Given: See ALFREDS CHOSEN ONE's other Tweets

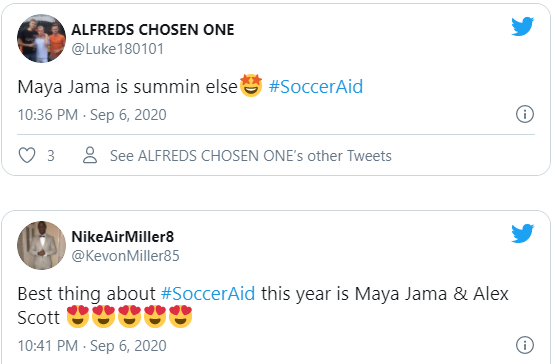Looking at the screenshot, I should click(x=251, y=156).
